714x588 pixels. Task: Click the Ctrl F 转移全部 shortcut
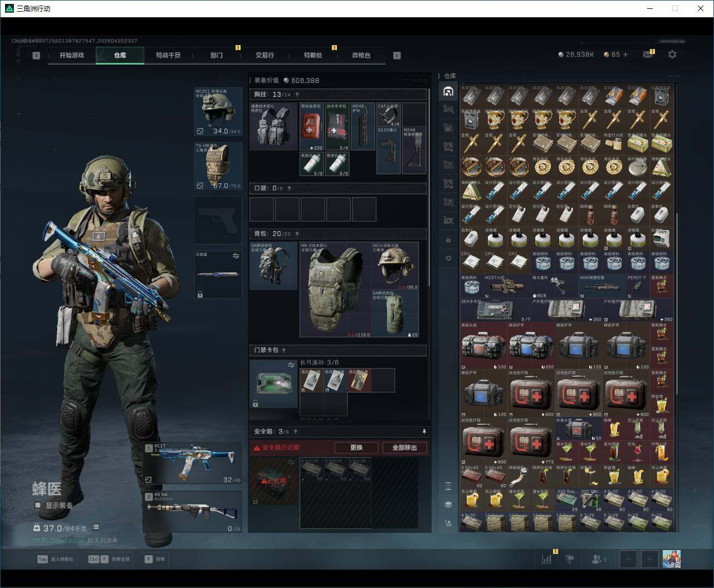(109, 559)
